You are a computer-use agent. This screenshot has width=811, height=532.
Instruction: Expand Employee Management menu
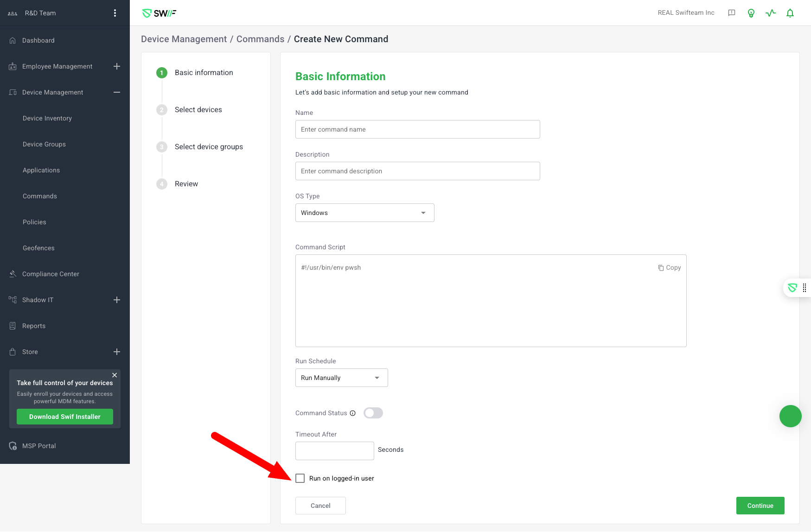pyautogui.click(x=117, y=66)
